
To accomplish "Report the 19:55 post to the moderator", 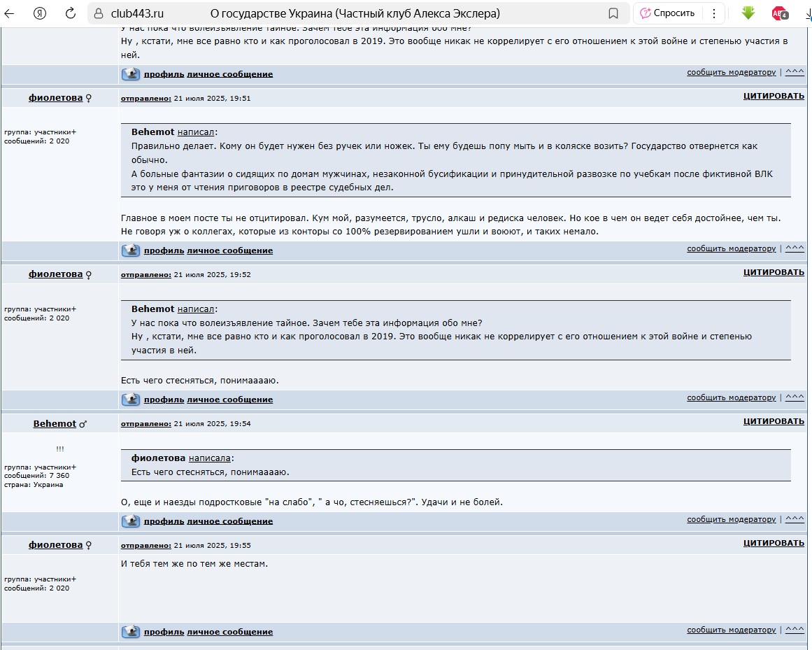I will point(731,630).
